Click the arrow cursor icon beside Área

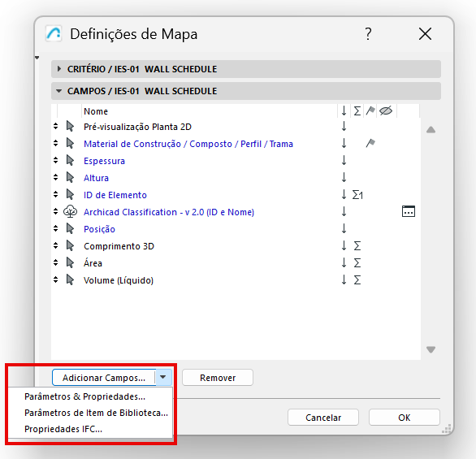tap(70, 262)
